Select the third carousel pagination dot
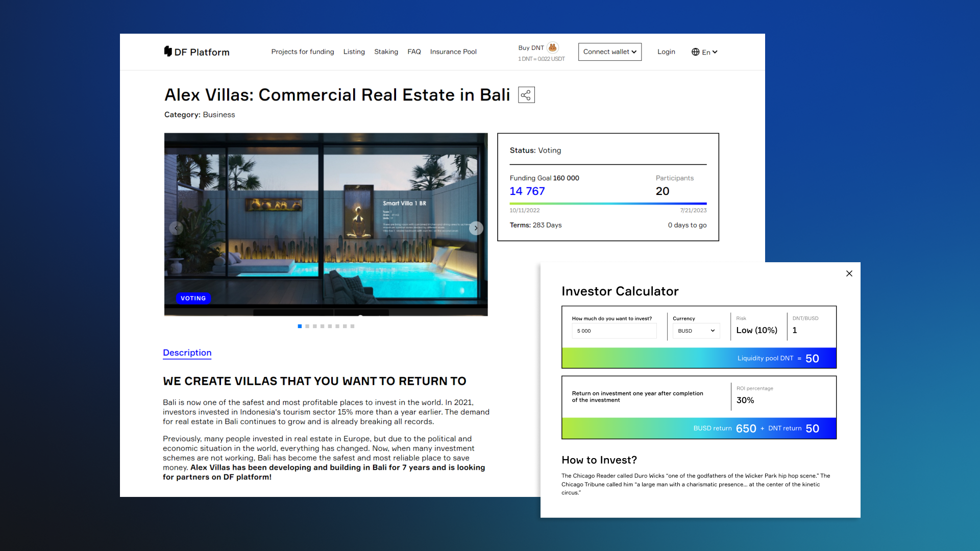The height and width of the screenshot is (551, 980). click(x=314, y=326)
